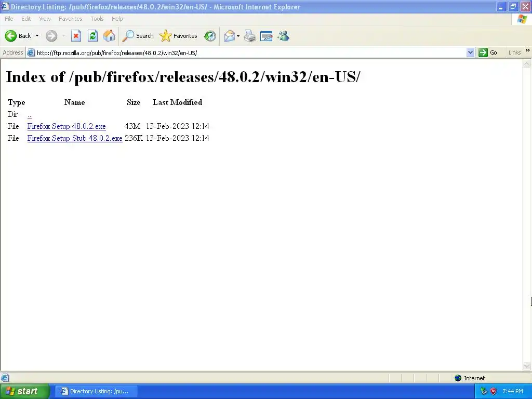The height and width of the screenshot is (399, 532).
Task: Click the Windows flag logo throbber
Action: click(x=522, y=19)
